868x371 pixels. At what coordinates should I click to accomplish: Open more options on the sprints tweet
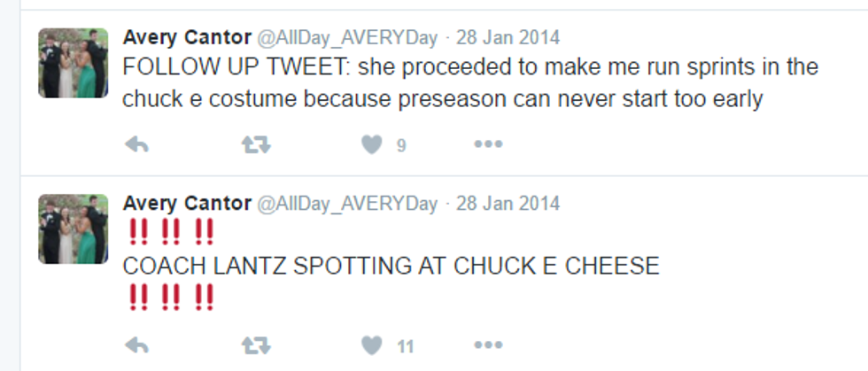coord(488,145)
